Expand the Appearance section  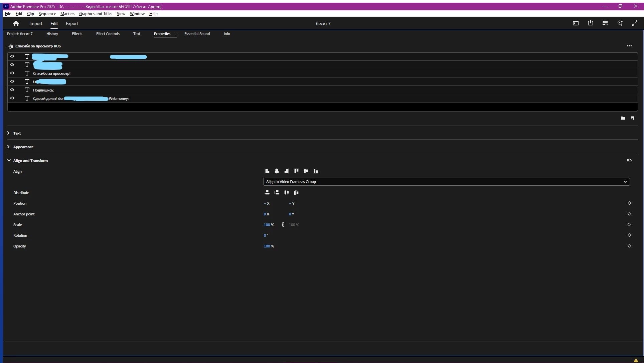(9, 147)
